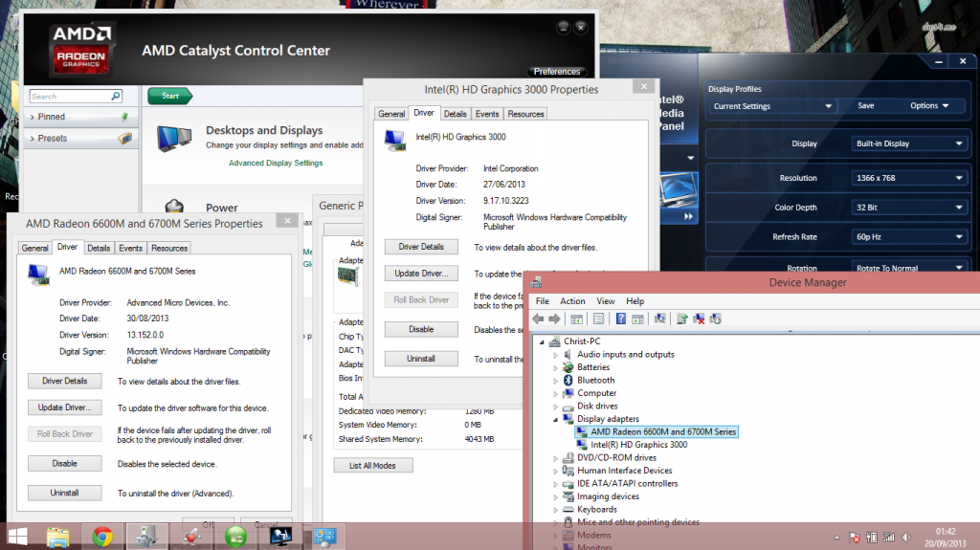
Task: Click Action Center flag in system tray
Action: [855, 538]
